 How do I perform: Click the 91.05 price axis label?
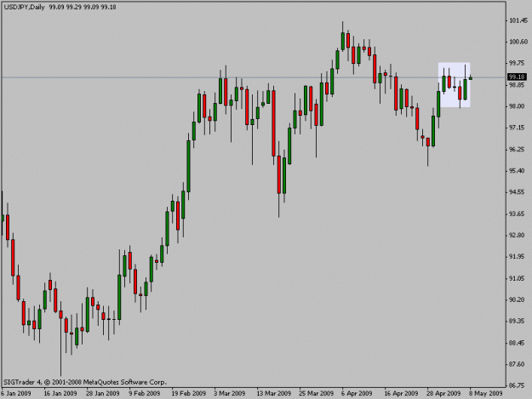tap(518, 278)
